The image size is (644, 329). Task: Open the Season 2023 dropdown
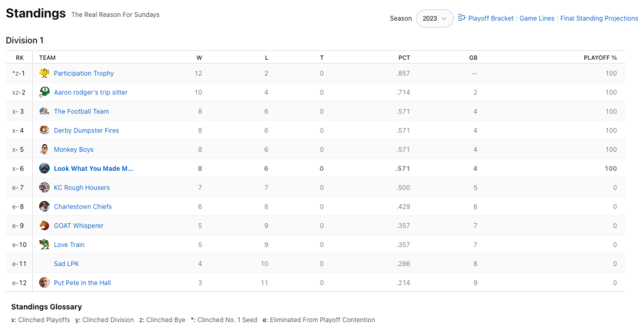coord(434,19)
